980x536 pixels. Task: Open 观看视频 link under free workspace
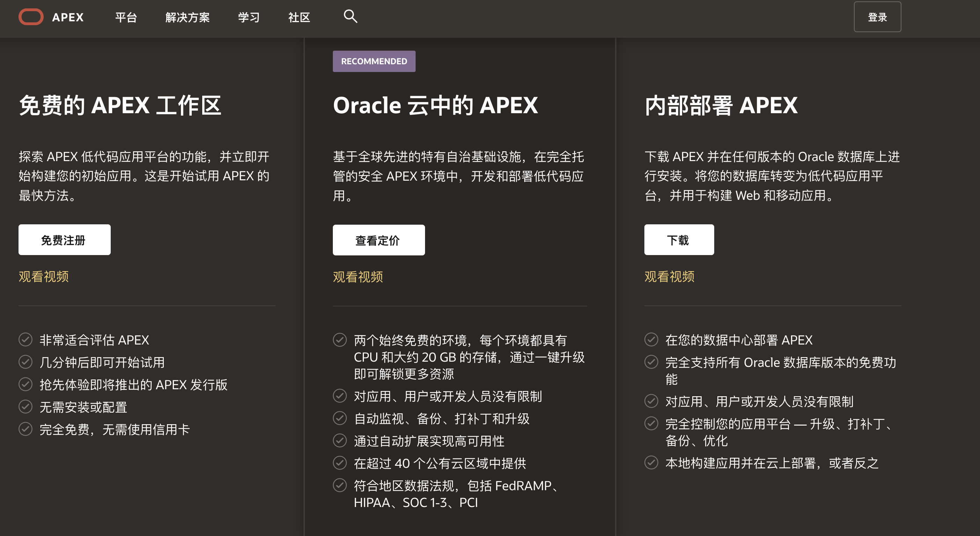point(43,276)
